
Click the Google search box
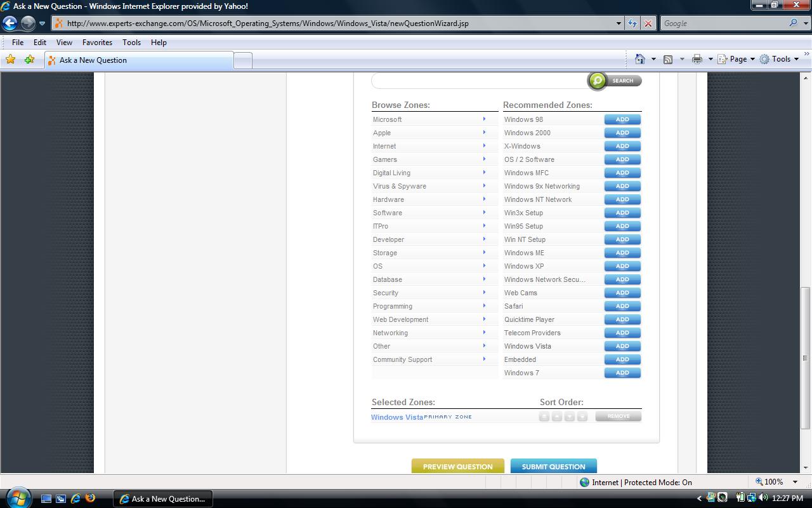pos(724,23)
